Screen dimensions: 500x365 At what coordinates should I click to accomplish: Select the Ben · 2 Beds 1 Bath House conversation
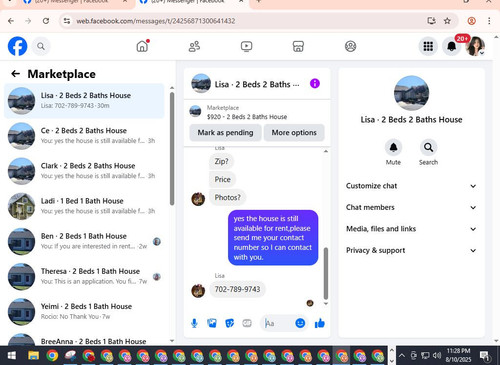pos(84,241)
